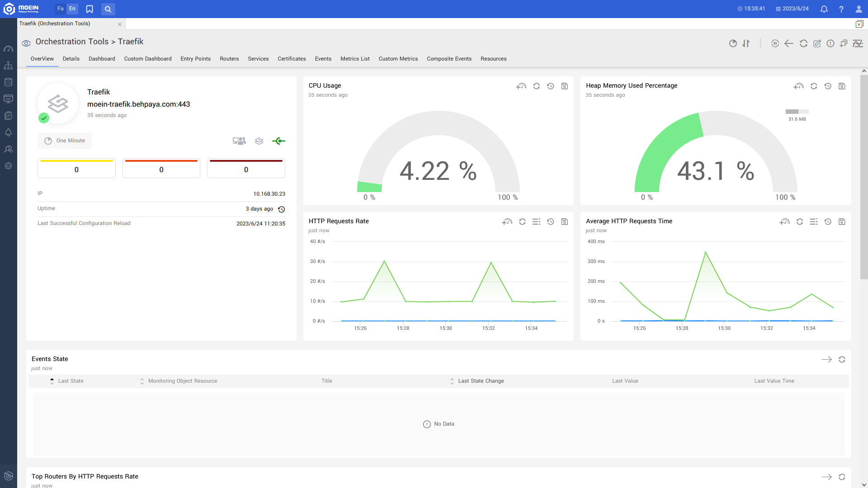Click the dark red critical count box
This screenshot has height=488, width=868.
pos(246,168)
